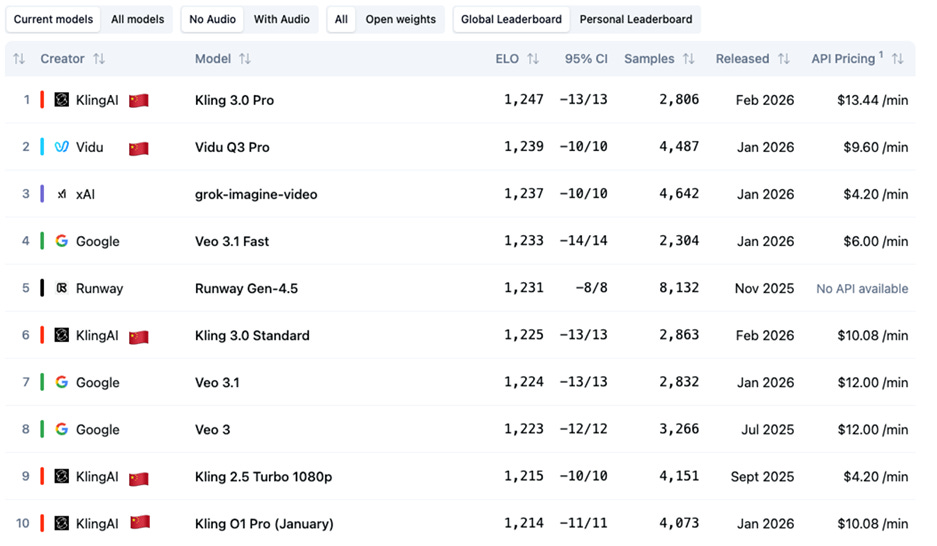The width and height of the screenshot is (937, 546).
Task: Click the xAI creator name
Action: point(85,194)
